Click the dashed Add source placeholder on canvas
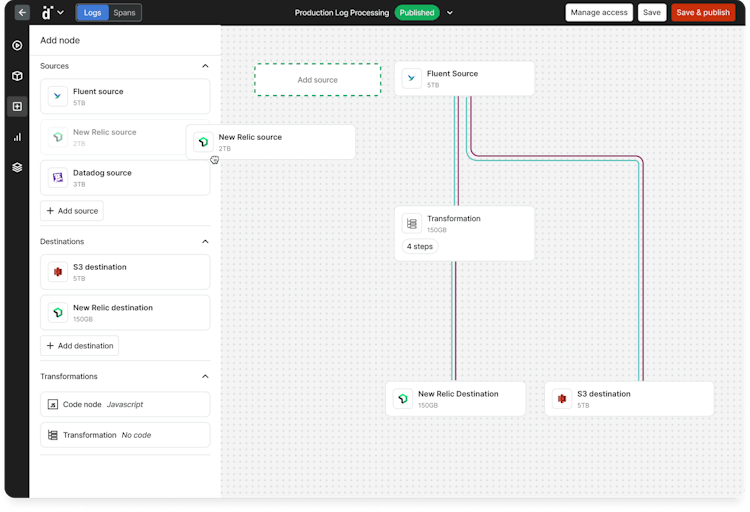 pos(318,80)
